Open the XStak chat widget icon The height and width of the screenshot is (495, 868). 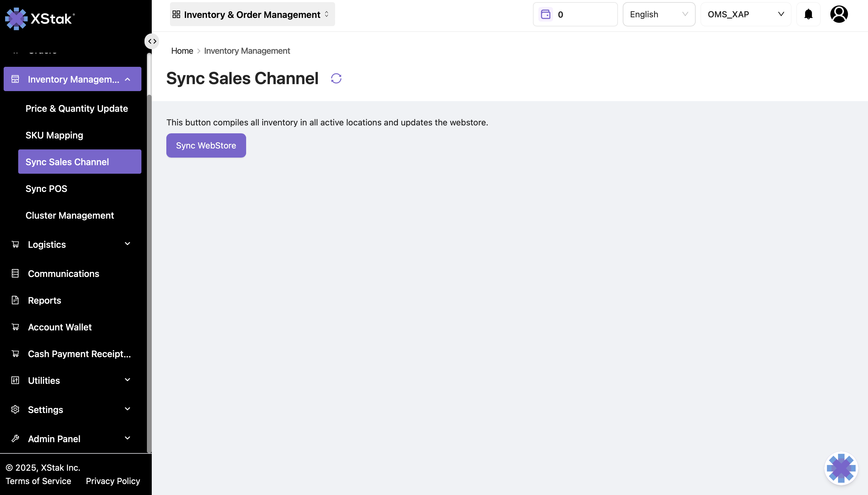coord(841,468)
